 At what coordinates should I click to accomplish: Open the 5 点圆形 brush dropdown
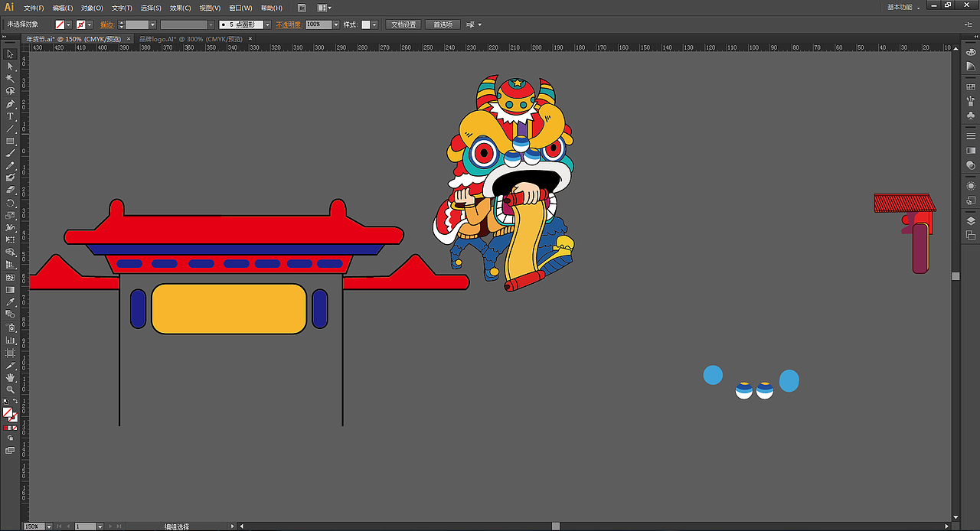(268, 24)
